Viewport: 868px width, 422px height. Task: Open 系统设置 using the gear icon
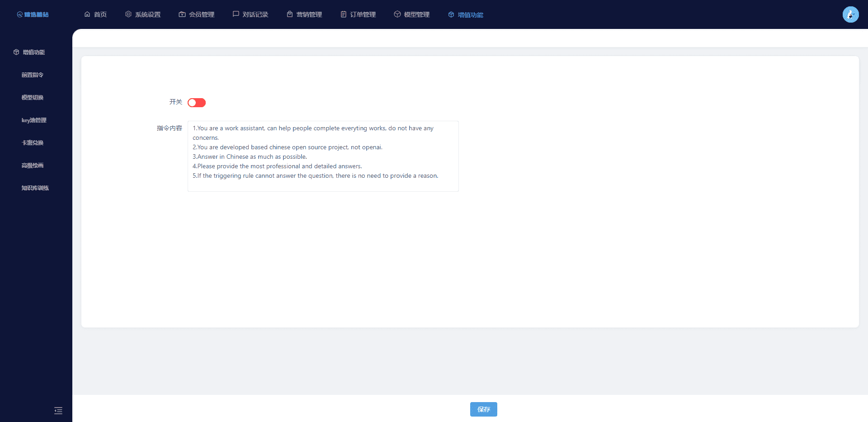coord(128,14)
